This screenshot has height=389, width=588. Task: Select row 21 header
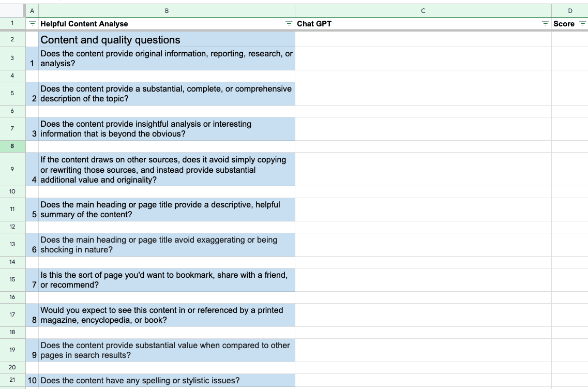point(12,381)
